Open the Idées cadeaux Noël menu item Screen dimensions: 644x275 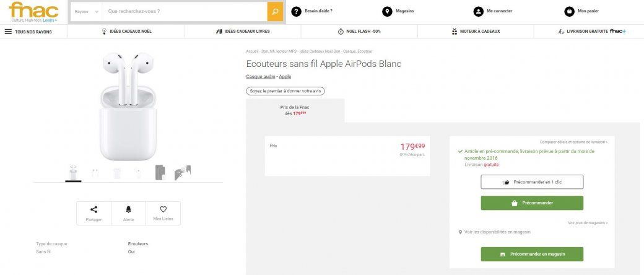point(126,32)
